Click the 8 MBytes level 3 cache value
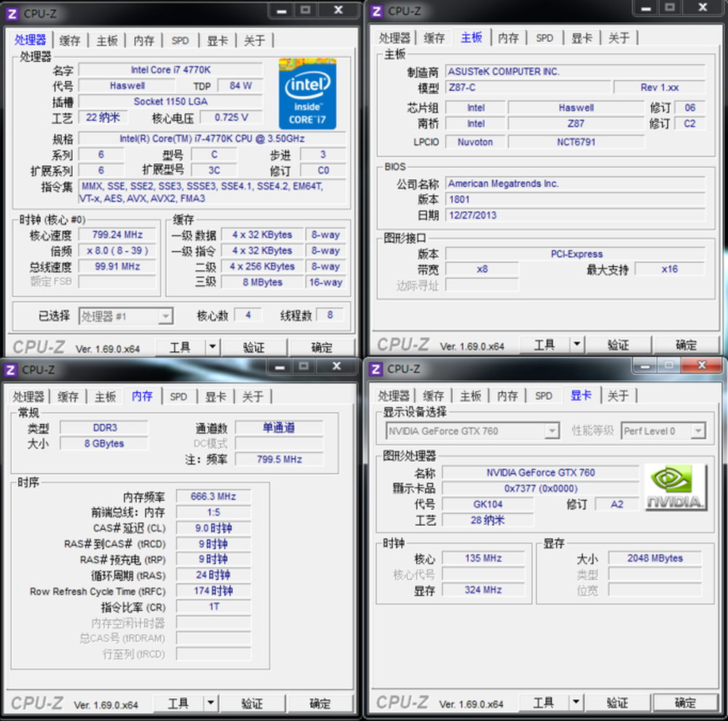Screen dimensions: 728x721 [263, 282]
